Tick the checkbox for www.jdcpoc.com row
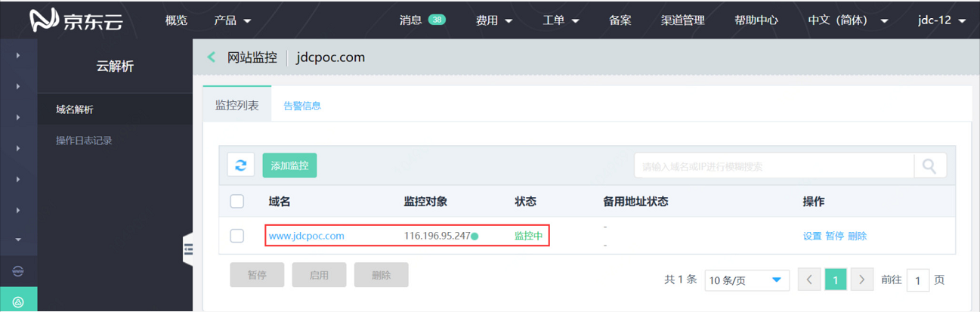Screen dimensions: 980x312 pyautogui.click(x=237, y=236)
